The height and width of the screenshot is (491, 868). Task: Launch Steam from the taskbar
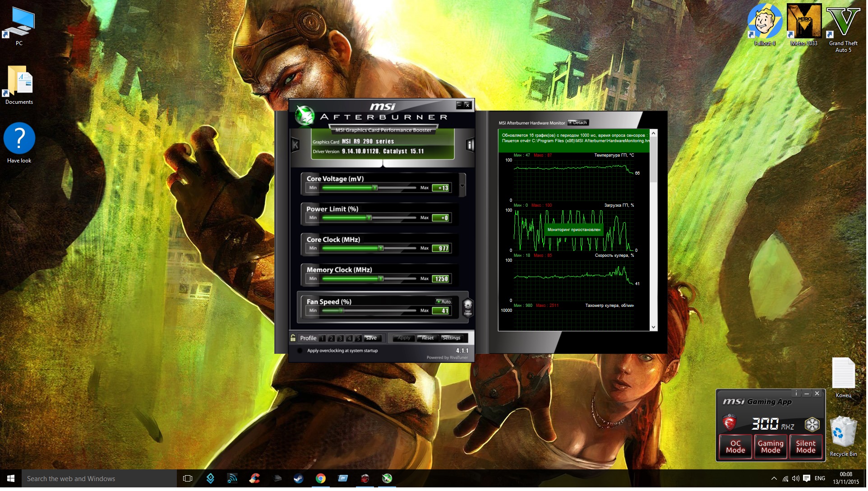299,479
